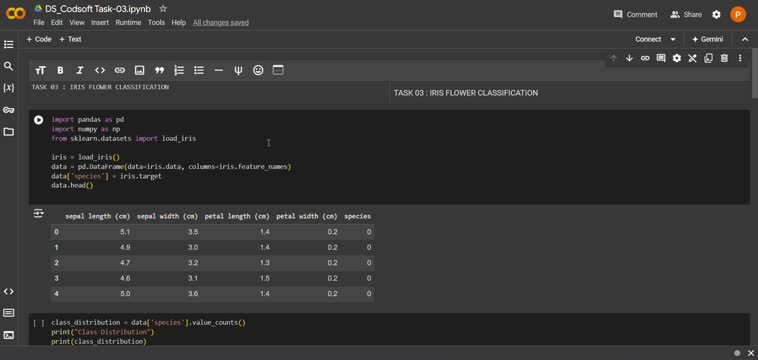Toggle markdown preview layout
758x360 pixels.
(x=278, y=70)
